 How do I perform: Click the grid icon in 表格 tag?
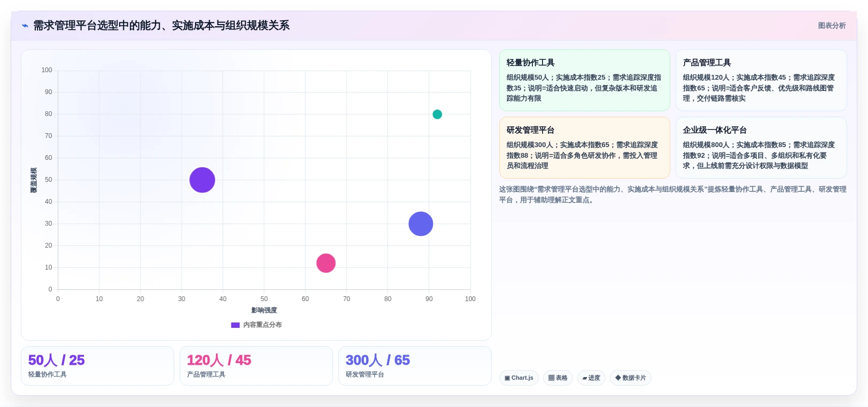pyautogui.click(x=551, y=378)
